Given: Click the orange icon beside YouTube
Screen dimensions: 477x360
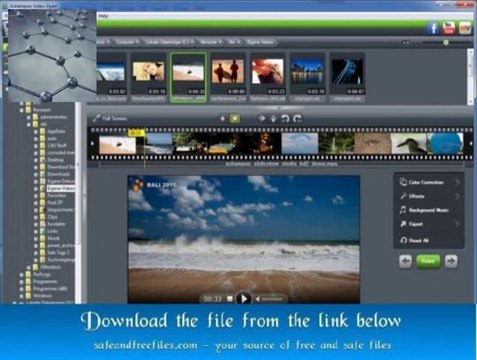Looking at the screenshot, I should click(x=465, y=28).
